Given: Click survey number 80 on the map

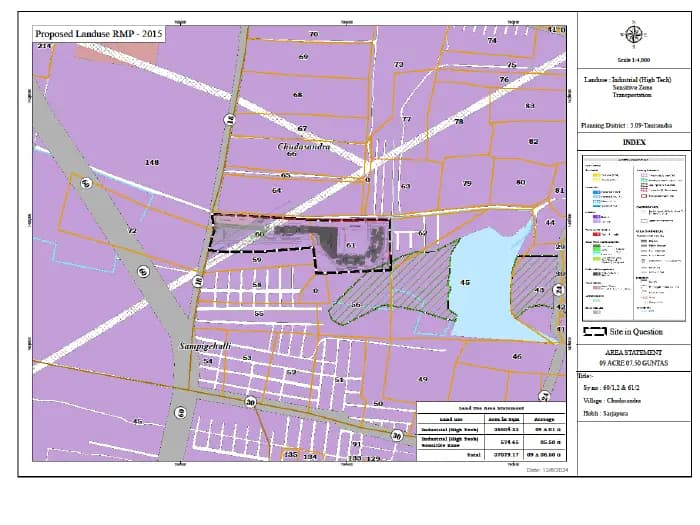Looking at the screenshot, I should 521,182.
